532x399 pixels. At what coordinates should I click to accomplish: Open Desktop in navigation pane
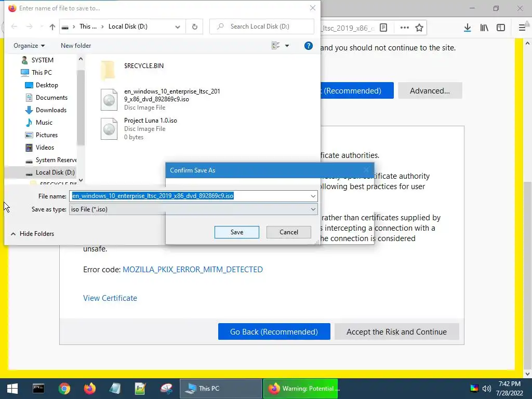(x=42, y=85)
